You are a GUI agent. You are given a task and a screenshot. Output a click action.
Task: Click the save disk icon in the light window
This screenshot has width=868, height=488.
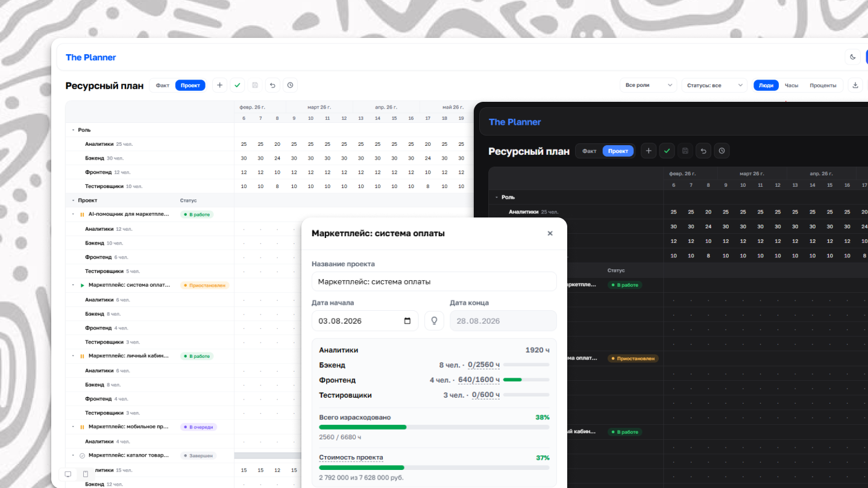click(x=255, y=86)
